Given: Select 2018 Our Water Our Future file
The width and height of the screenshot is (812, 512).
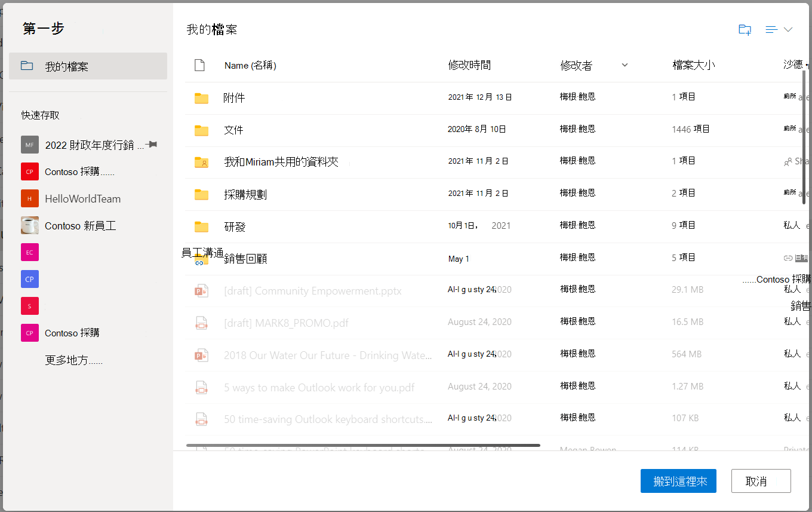Looking at the screenshot, I should [328, 355].
